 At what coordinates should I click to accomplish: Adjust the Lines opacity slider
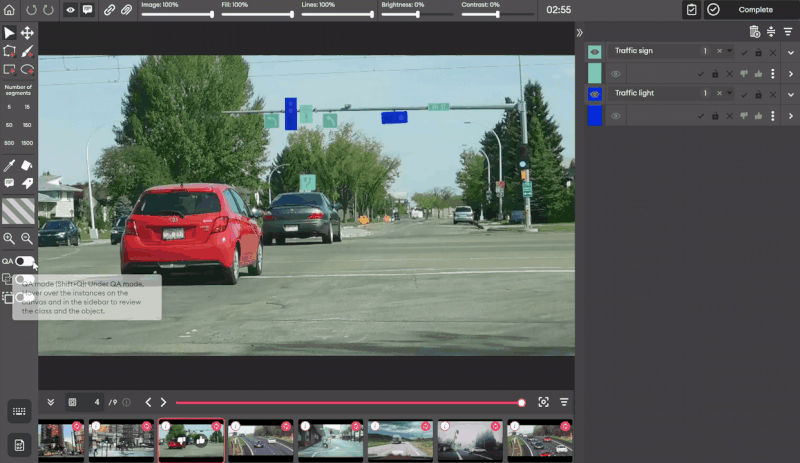coord(337,14)
